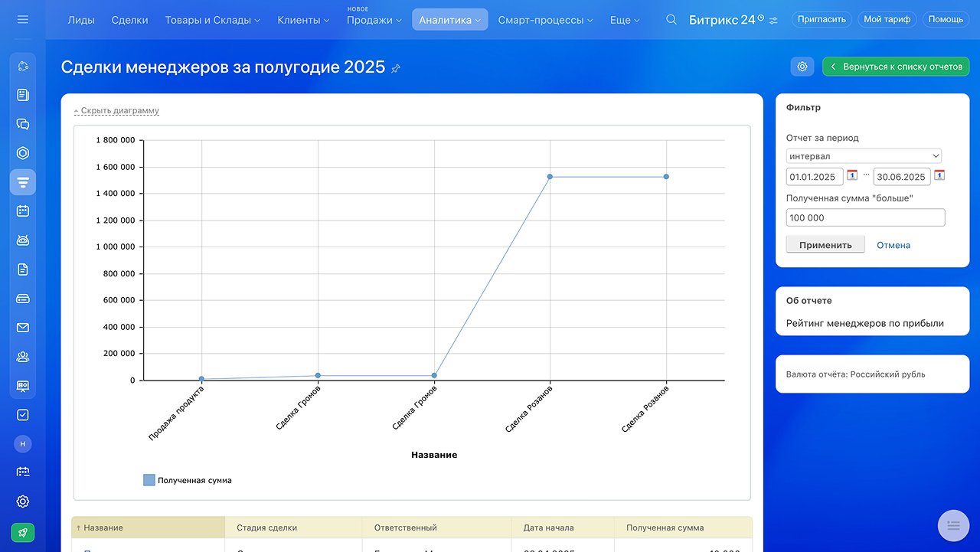
Task: Click the Битрикс 24 logo
Action: (722, 20)
